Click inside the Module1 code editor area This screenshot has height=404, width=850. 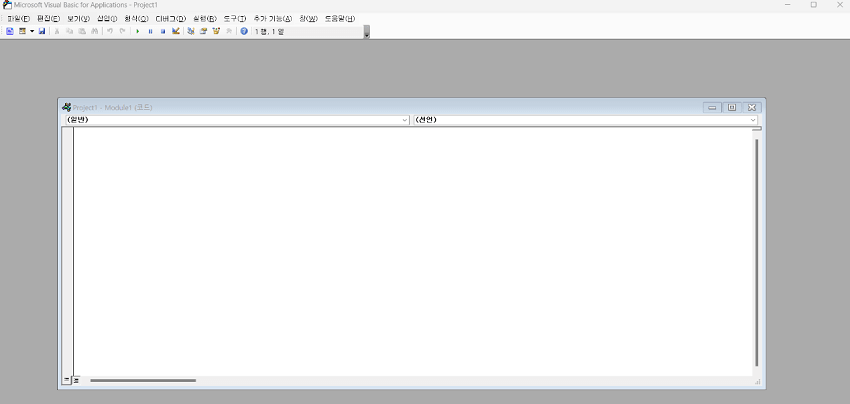click(412, 251)
